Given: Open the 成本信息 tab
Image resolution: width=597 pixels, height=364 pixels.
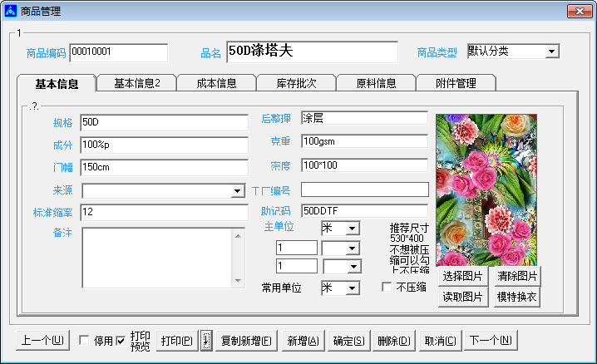Looking at the screenshot, I should [x=217, y=83].
